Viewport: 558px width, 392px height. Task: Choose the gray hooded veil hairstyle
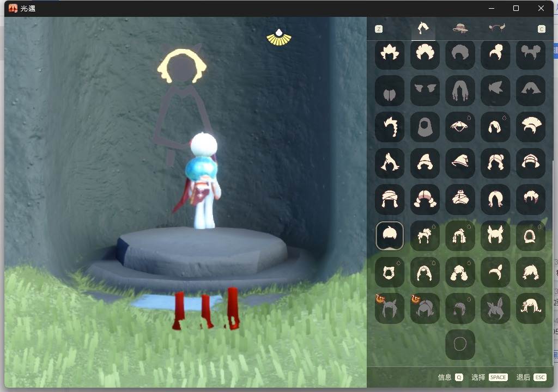point(425,127)
